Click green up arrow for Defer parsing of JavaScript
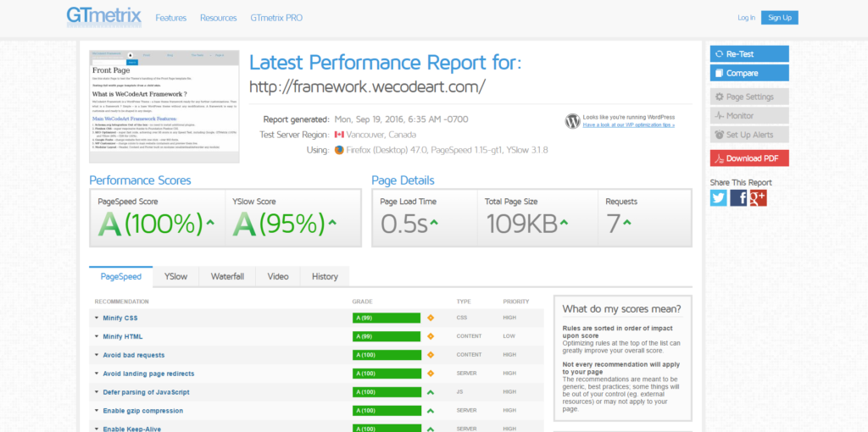The width and height of the screenshot is (868, 432). [431, 392]
